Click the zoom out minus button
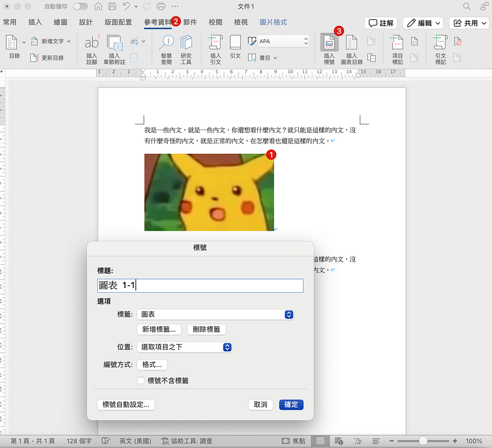The width and height of the screenshot is (492, 448). [391, 441]
